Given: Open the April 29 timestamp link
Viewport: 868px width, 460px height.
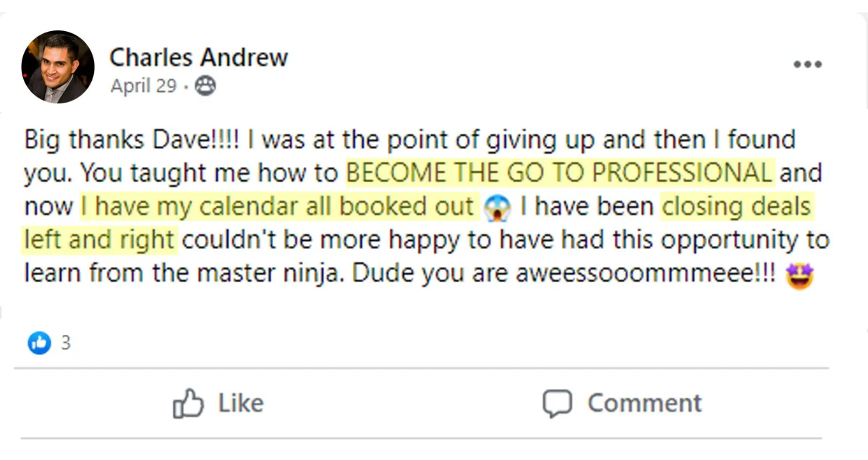Looking at the screenshot, I should (143, 87).
